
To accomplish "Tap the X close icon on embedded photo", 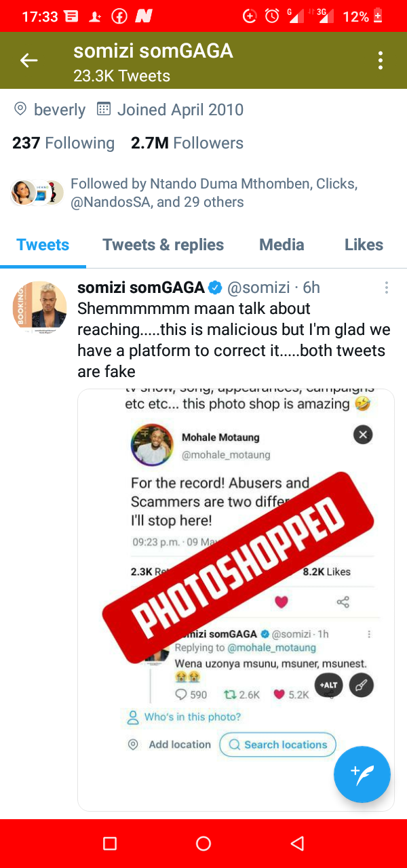I will coord(363,435).
